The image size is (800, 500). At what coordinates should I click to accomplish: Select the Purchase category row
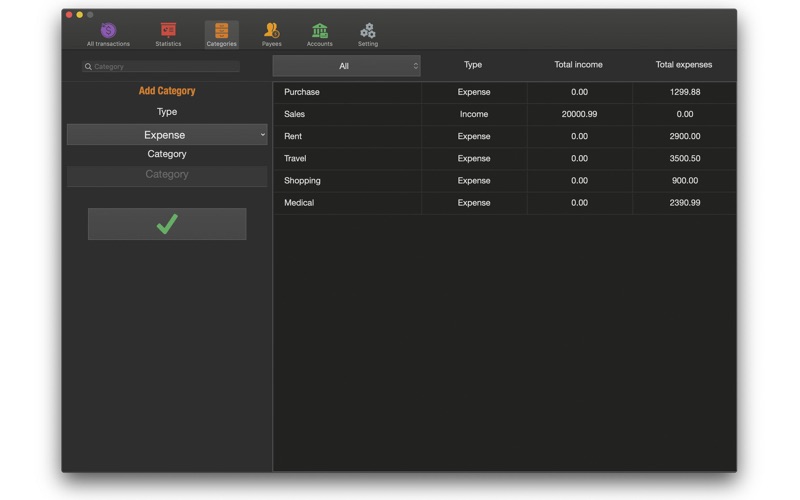[x=505, y=92]
